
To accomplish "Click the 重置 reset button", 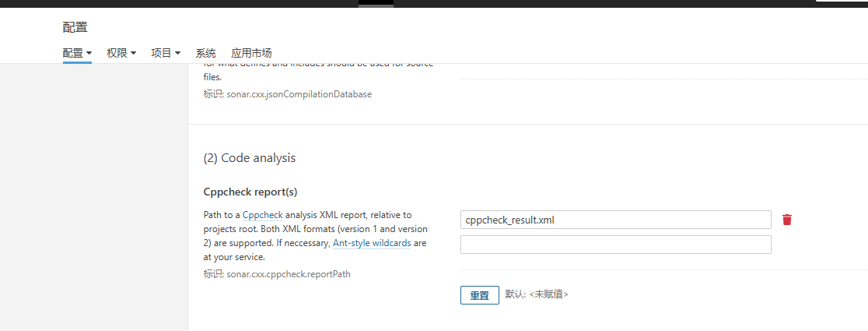I will click(x=479, y=295).
